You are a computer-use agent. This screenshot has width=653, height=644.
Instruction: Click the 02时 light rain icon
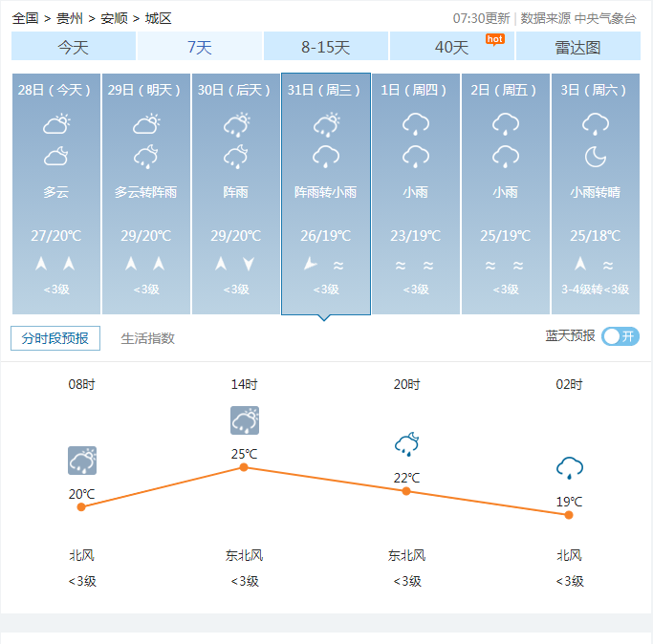[569, 468]
